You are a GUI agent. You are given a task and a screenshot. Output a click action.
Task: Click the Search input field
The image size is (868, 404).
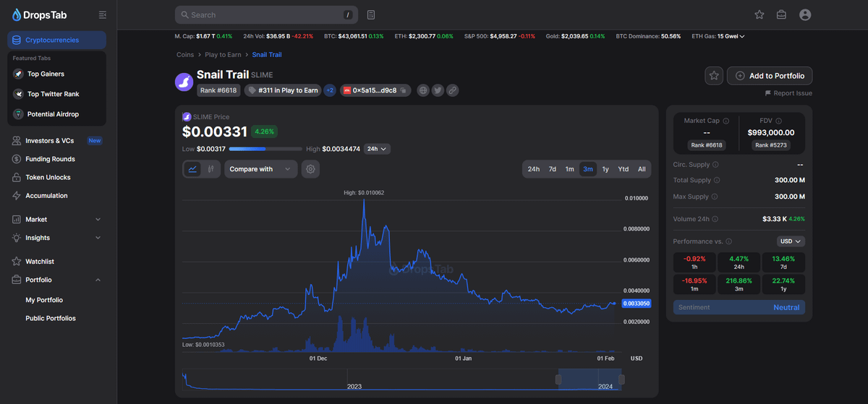pyautogui.click(x=266, y=14)
